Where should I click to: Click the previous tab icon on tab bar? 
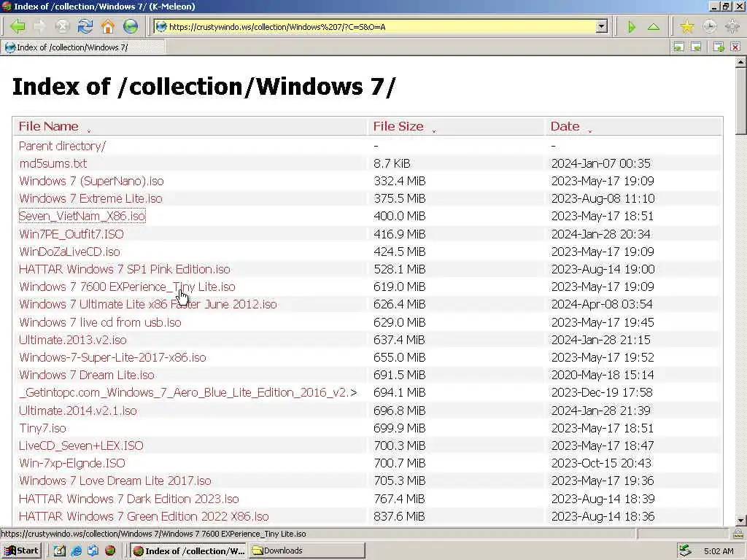click(x=678, y=47)
